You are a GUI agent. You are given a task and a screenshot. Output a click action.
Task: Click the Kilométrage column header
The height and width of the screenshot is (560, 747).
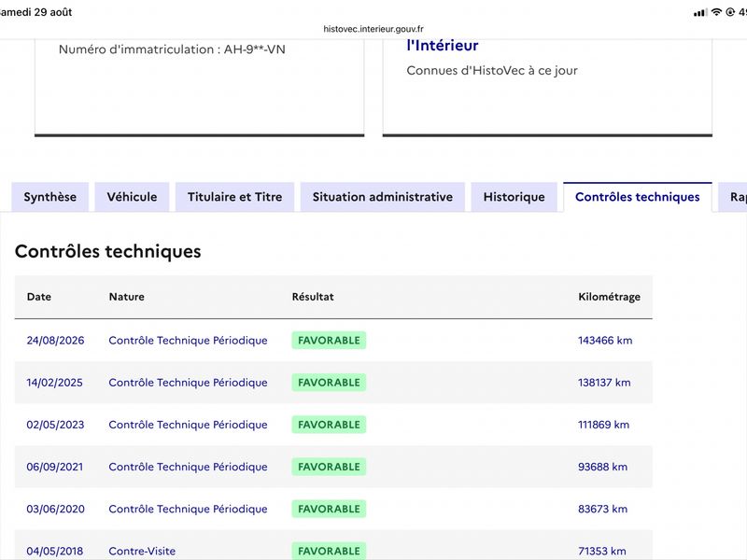coord(610,297)
